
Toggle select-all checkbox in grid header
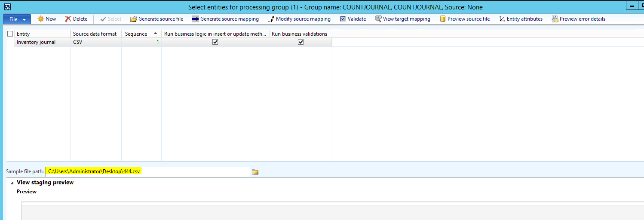click(10, 34)
